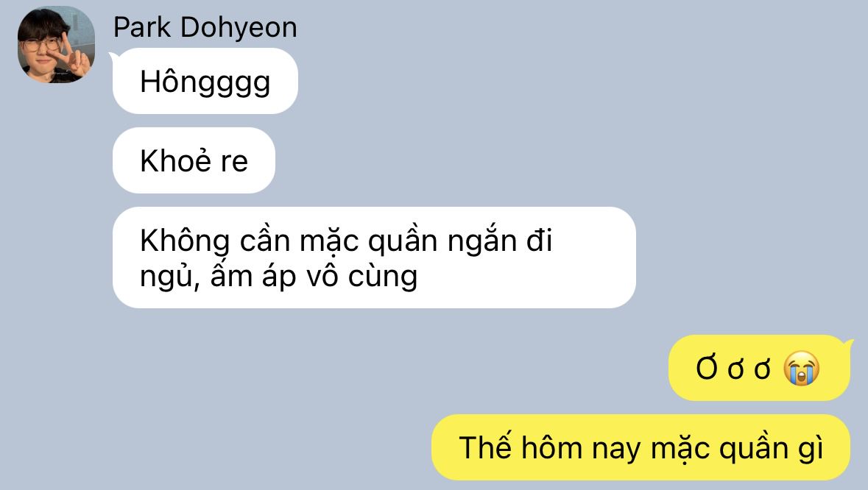Click the word "Park" in sender name
This screenshot has height=490, width=868.
click(142, 27)
